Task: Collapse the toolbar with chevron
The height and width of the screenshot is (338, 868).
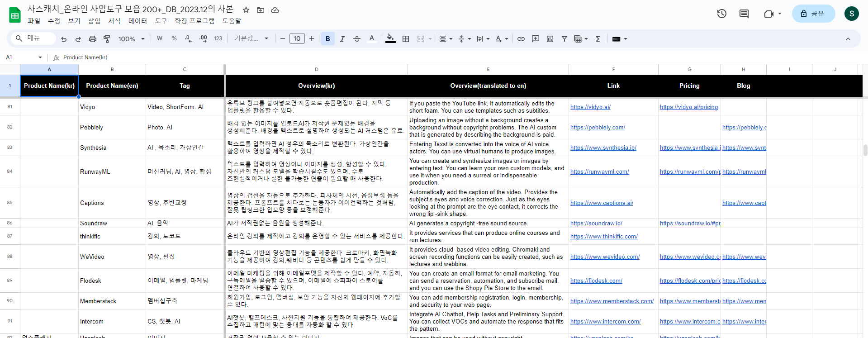Action: 848,39
